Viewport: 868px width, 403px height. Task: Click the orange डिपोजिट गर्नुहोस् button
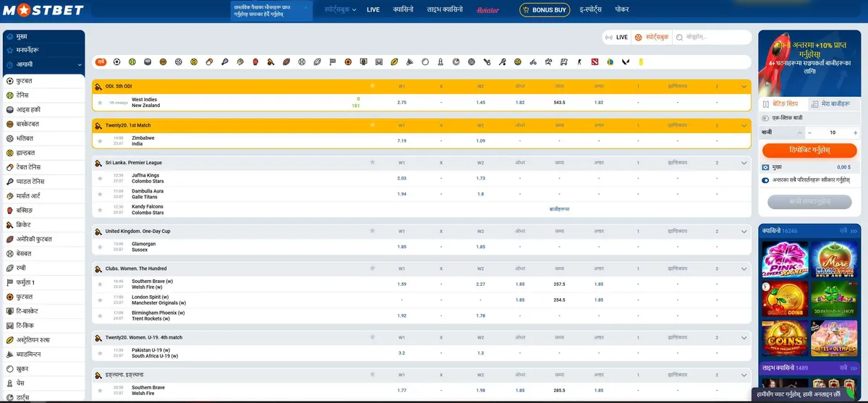pyautogui.click(x=810, y=149)
